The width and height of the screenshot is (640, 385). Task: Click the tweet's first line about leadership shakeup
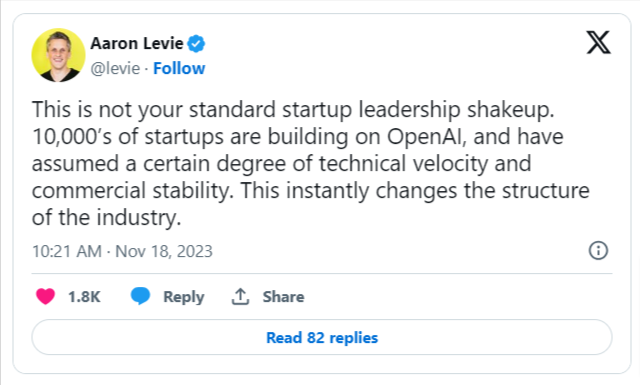click(293, 109)
